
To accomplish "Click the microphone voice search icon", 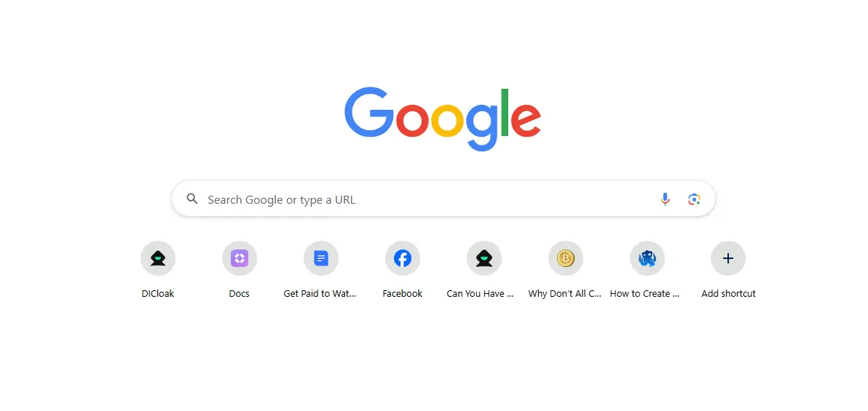I will click(665, 199).
